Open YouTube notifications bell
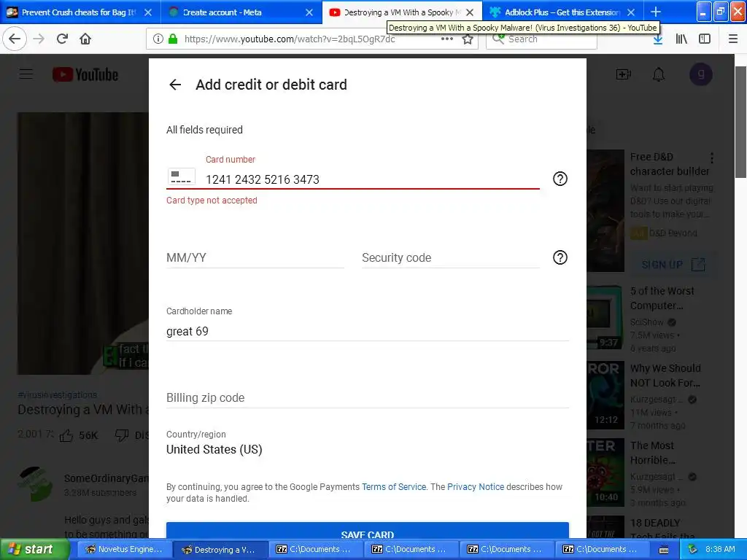Image resolution: width=747 pixels, height=560 pixels. [659, 74]
